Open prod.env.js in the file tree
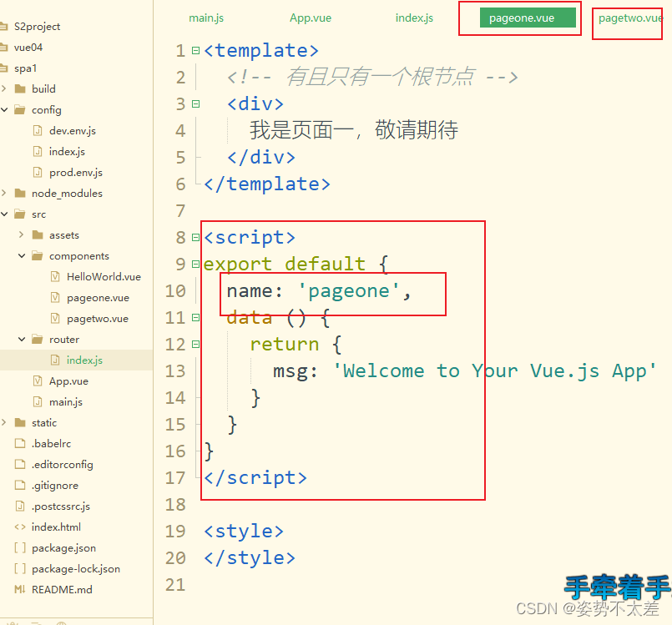This screenshot has height=625, width=672. [76, 173]
